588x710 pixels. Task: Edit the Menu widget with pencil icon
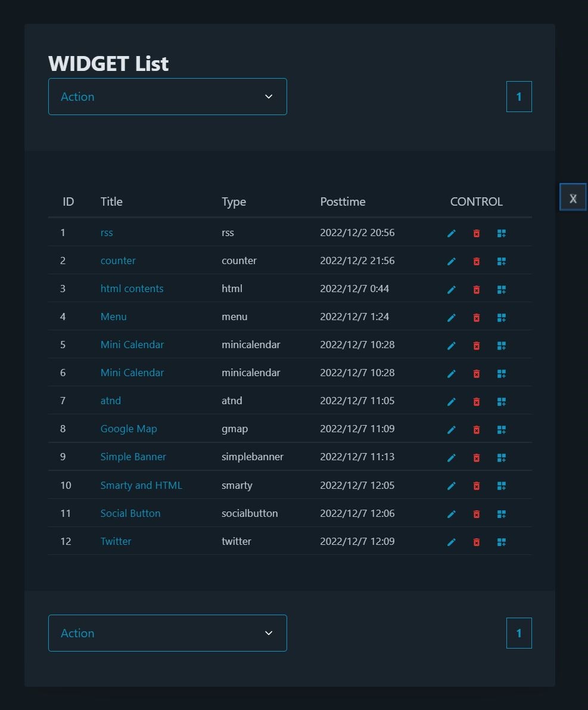(452, 317)
